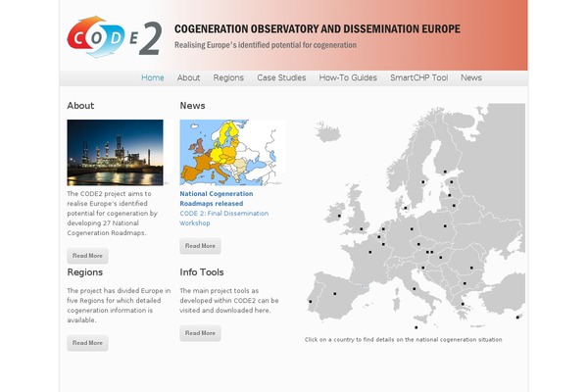588x392 pixels.
Task: Select the United Kingdom marker on the map
Action: pyautogui.click(x=362, y=228)
